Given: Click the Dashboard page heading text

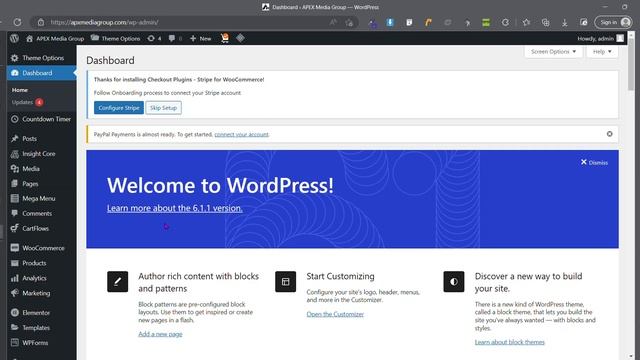Looking at the screenshot, I should [110, 60].
